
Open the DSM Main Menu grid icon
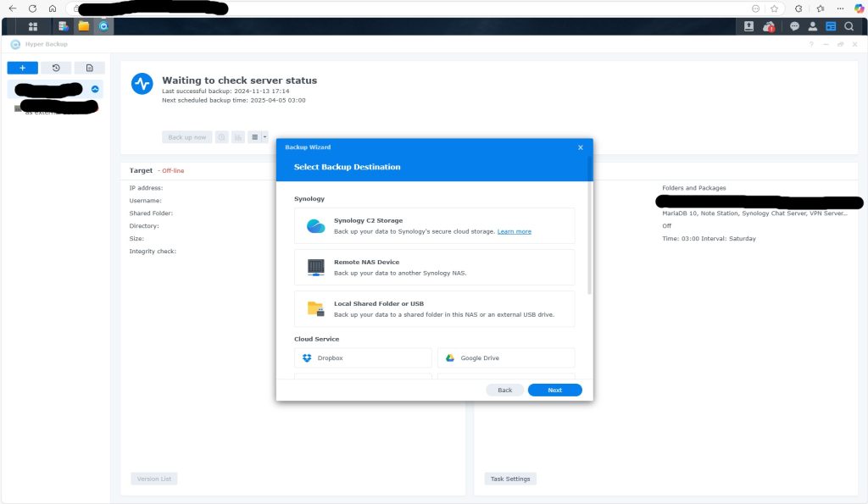[33, 26]
